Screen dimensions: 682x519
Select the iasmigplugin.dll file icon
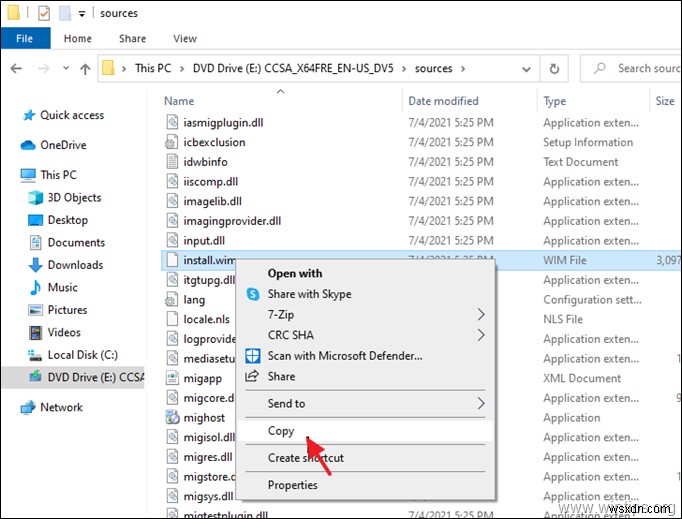[172, 122]
